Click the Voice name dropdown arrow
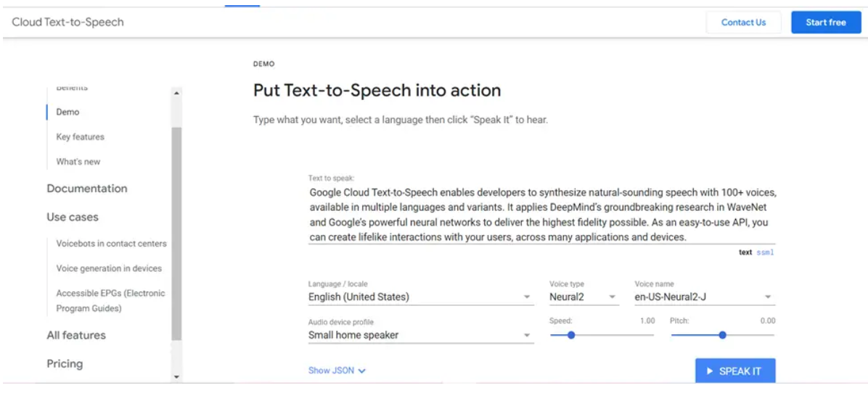Image resolution: width=868 pixels, height=393 pixels. pyautogui.click(x=768, y=297)
